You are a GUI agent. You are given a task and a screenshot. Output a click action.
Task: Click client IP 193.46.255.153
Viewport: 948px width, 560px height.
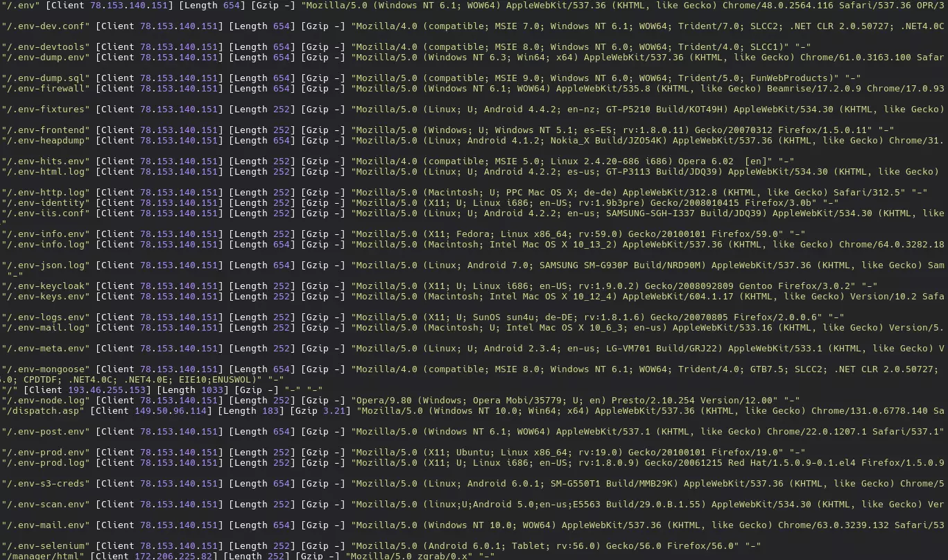click(x=107, y=390)
